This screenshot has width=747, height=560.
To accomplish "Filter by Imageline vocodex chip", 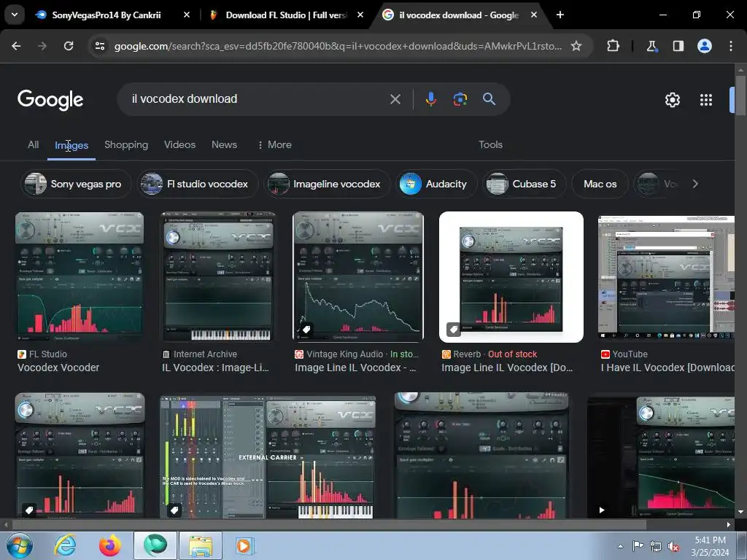I will coord(327,184).
